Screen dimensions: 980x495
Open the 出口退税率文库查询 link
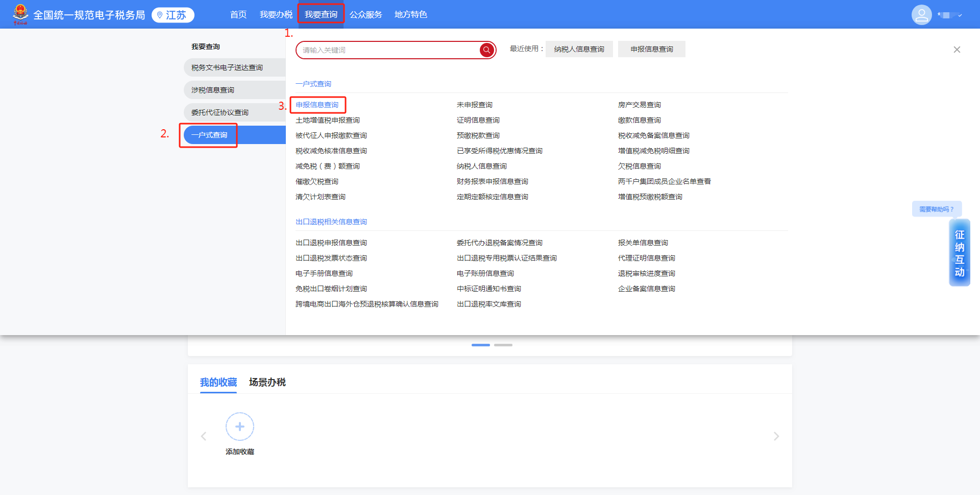coord(488,304)
